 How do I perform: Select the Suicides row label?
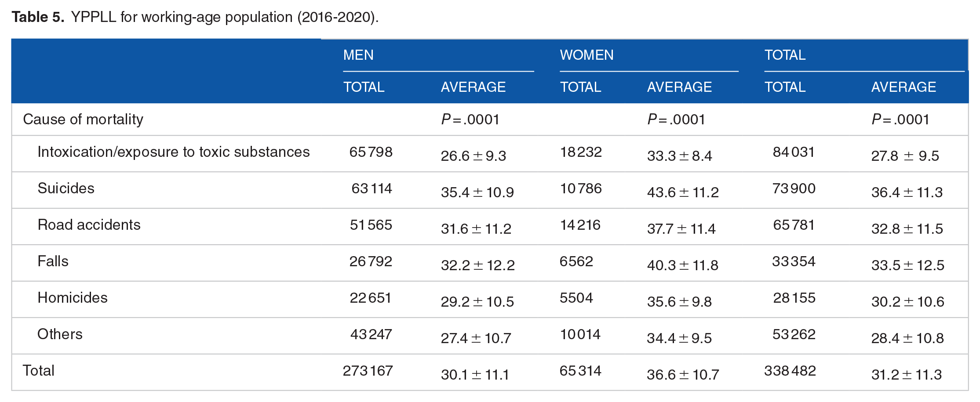point(66,188)
